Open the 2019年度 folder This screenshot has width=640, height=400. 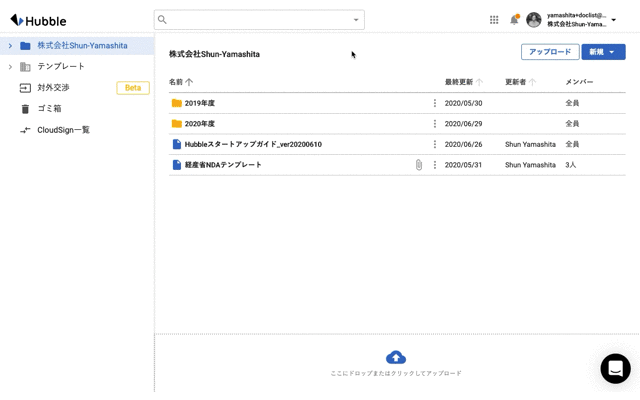[200, 103]
